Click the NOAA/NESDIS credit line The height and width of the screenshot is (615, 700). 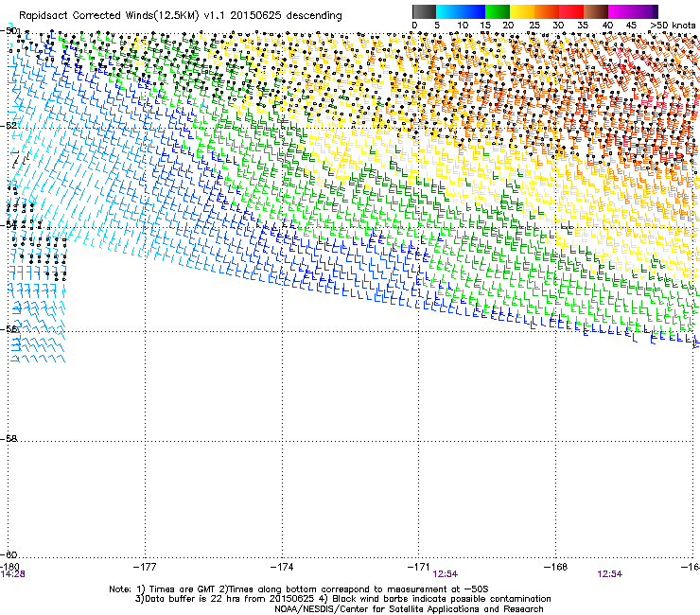click(x=409, y=609)
